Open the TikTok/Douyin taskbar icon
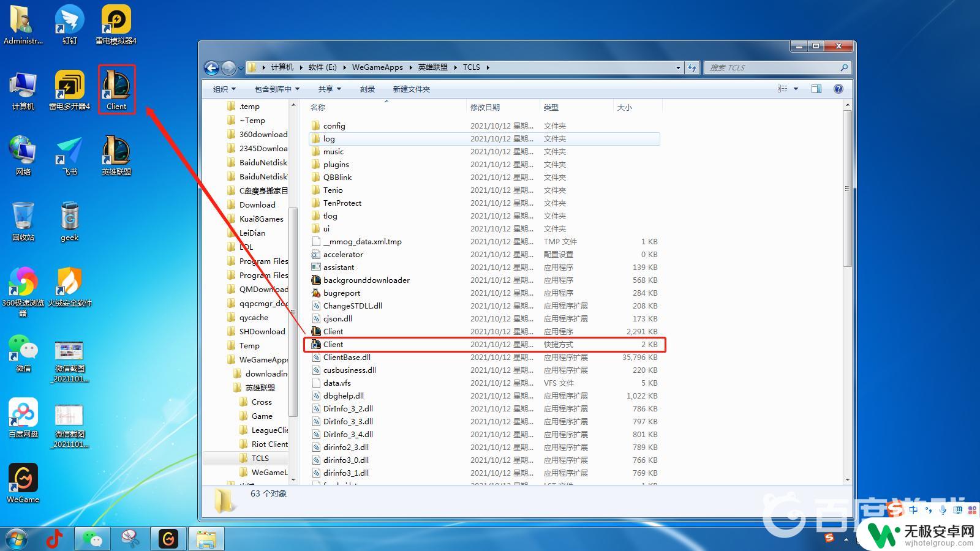Image resolution: width=980 pixels, height=551 pixels. (x=55, y=539)
